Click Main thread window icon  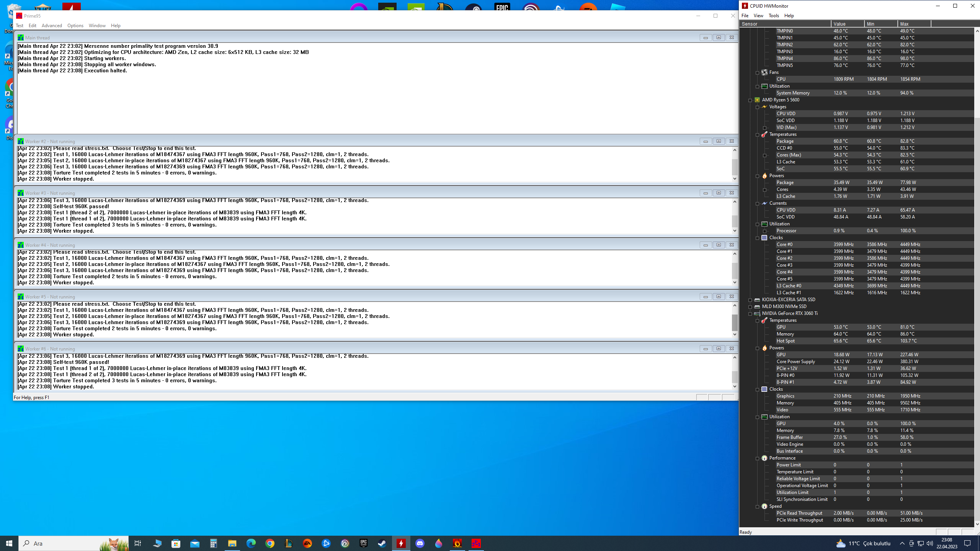[x=21, y=37]
